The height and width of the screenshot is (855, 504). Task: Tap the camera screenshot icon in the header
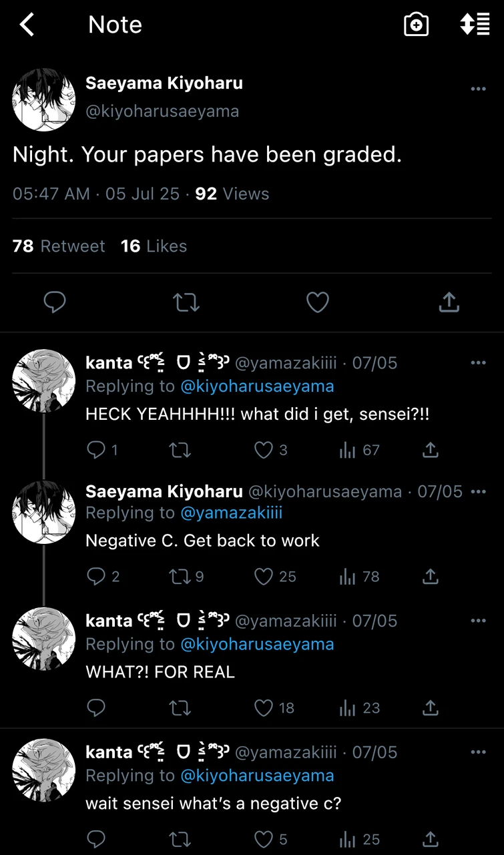pos(416,25)
